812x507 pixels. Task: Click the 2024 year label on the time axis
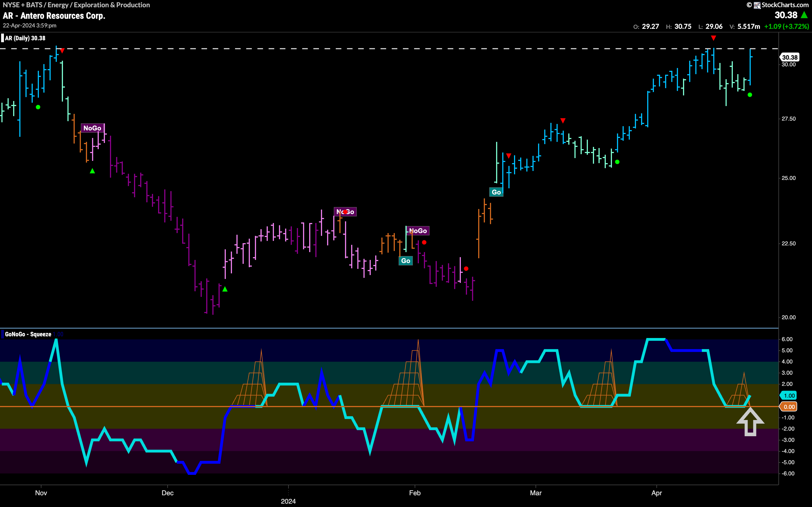click(x=288, y=501)
